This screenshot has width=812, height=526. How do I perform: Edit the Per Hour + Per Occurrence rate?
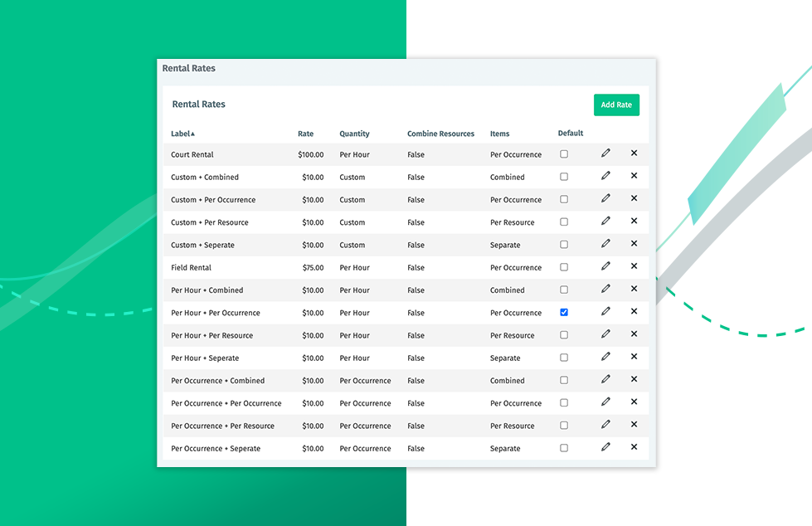605,312
